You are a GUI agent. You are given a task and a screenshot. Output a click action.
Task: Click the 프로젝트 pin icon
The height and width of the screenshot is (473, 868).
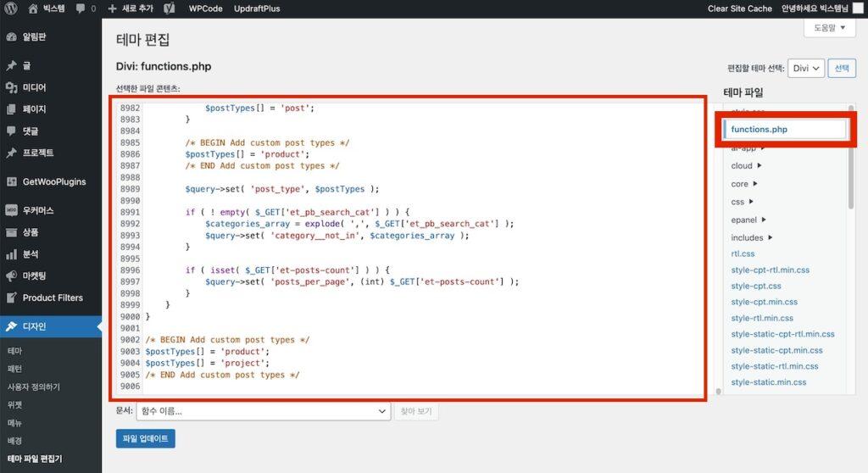pos(12,153)
